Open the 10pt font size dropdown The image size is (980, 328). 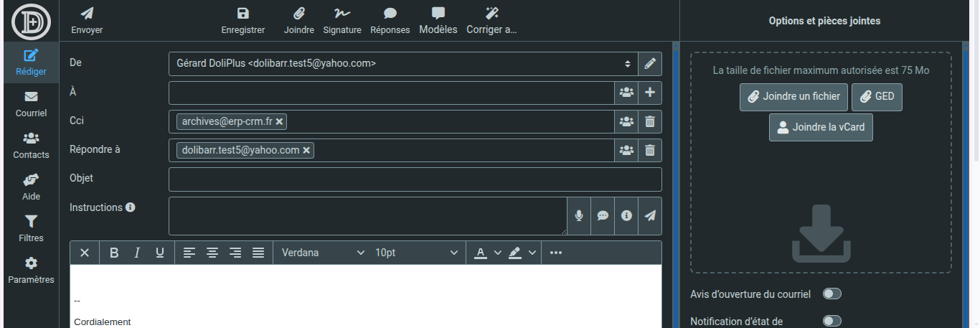pos(416,253)
